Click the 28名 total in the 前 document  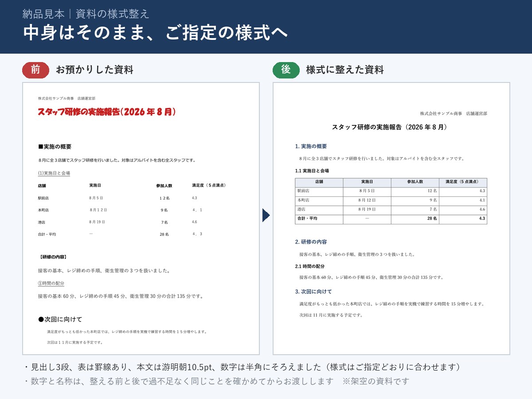tap(164, 234)
